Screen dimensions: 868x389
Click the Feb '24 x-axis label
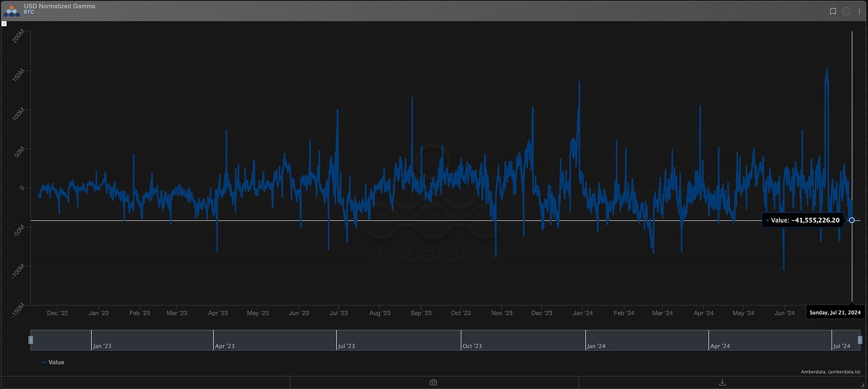624,313
